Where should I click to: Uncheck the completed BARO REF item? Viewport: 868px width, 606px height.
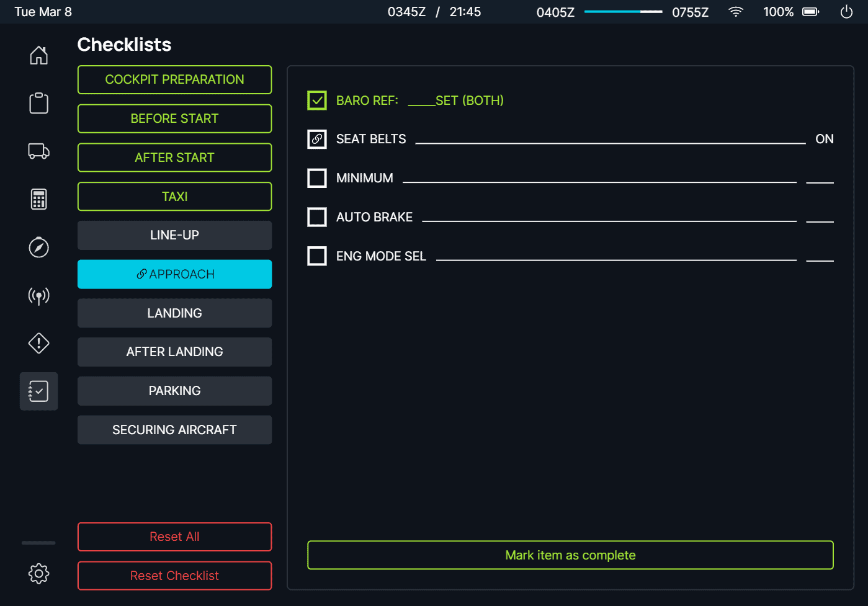[317, 100]
